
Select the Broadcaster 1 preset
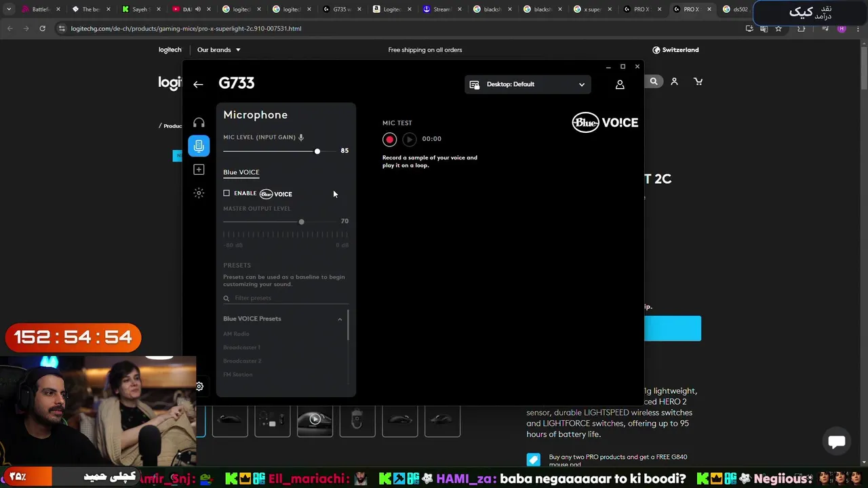click(x=241, y=347)
